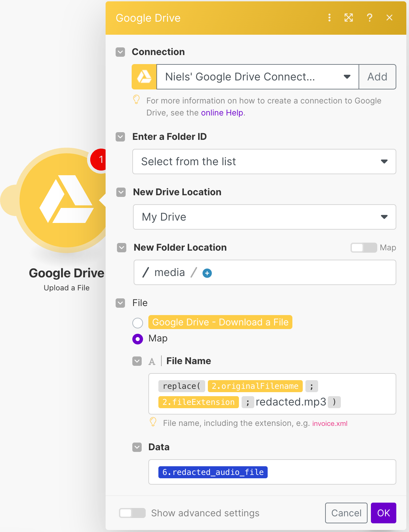Collapse the Enter a Folder ID section
Viewport: 409px width, 532px height.
(120, 137)
